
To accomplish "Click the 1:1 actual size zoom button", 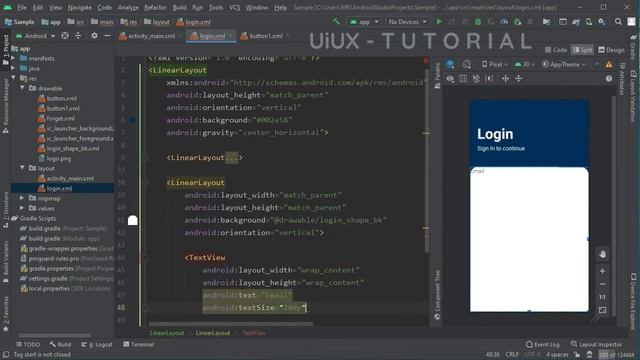I will (x=602, y=297).
